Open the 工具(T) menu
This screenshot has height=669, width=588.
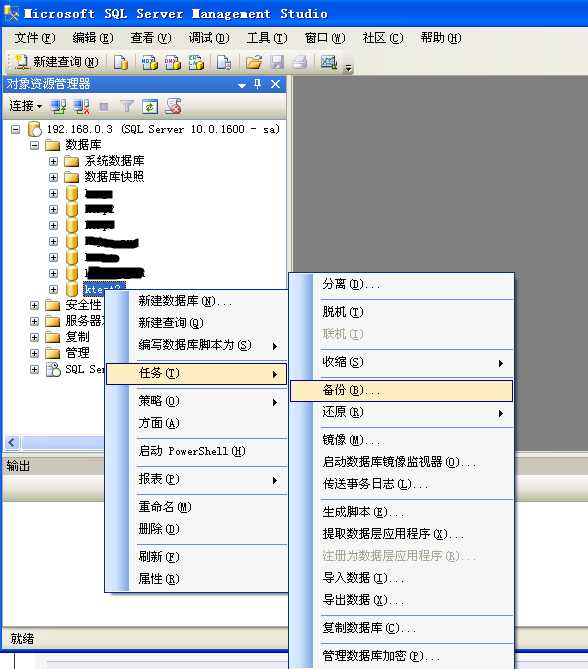tap(267, 38)
